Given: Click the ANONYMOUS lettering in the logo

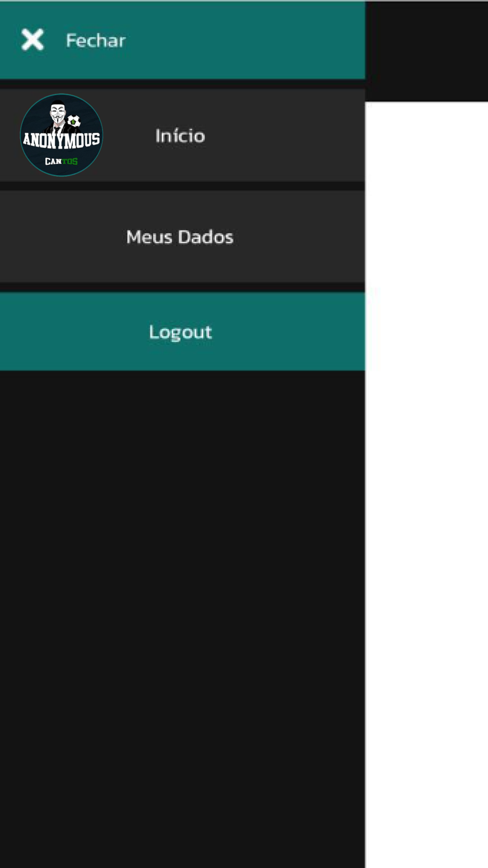Looking at the screenshot, I should point(61,140).
